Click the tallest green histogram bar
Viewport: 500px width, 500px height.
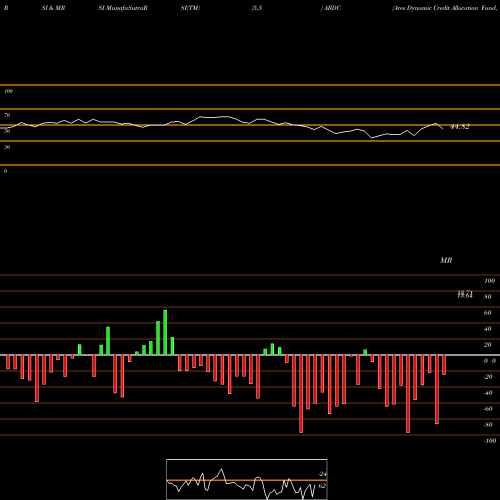[165, 332]
